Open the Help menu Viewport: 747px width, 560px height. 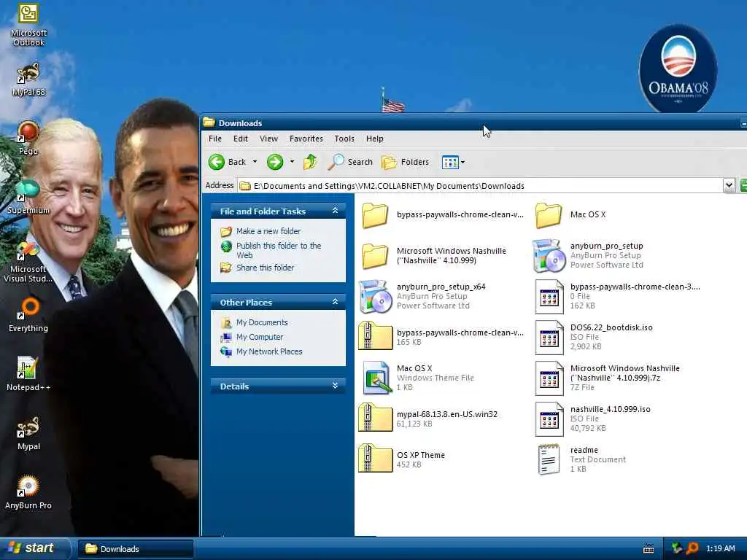374,139
